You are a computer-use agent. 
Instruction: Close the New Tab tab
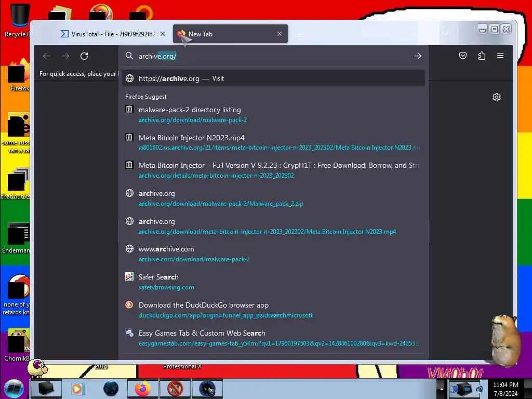(279, 34)
